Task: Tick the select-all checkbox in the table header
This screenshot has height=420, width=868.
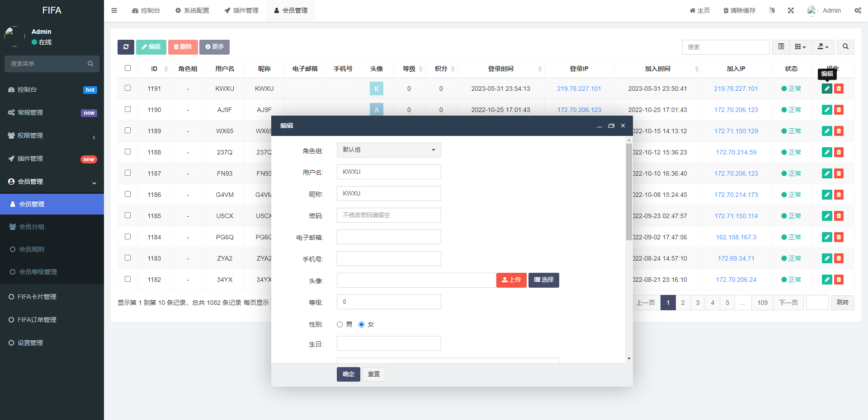Action: point(127,68)
